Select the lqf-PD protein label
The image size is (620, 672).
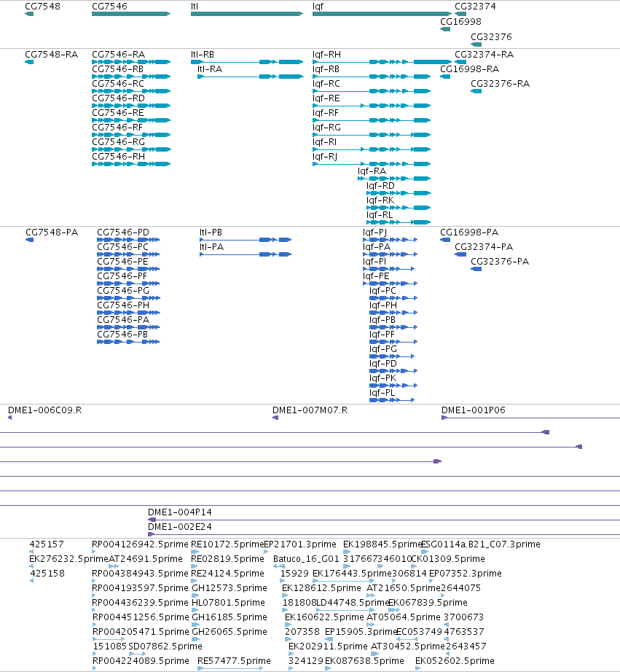pos(383,364)
